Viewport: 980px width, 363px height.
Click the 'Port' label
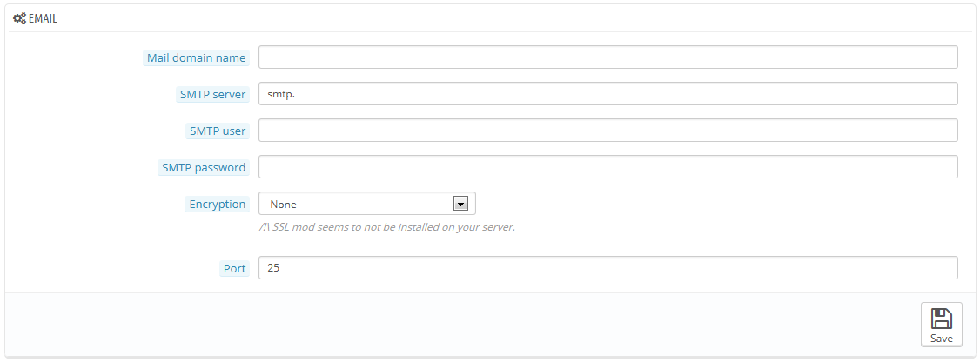[x=235, y=269]
